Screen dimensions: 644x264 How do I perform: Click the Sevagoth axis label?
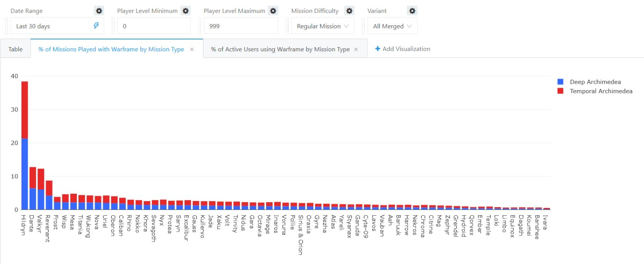[x=154, y=228]
